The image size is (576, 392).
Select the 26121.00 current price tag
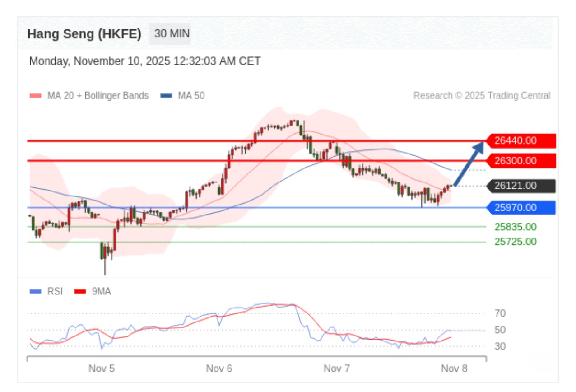coord(520,186)
